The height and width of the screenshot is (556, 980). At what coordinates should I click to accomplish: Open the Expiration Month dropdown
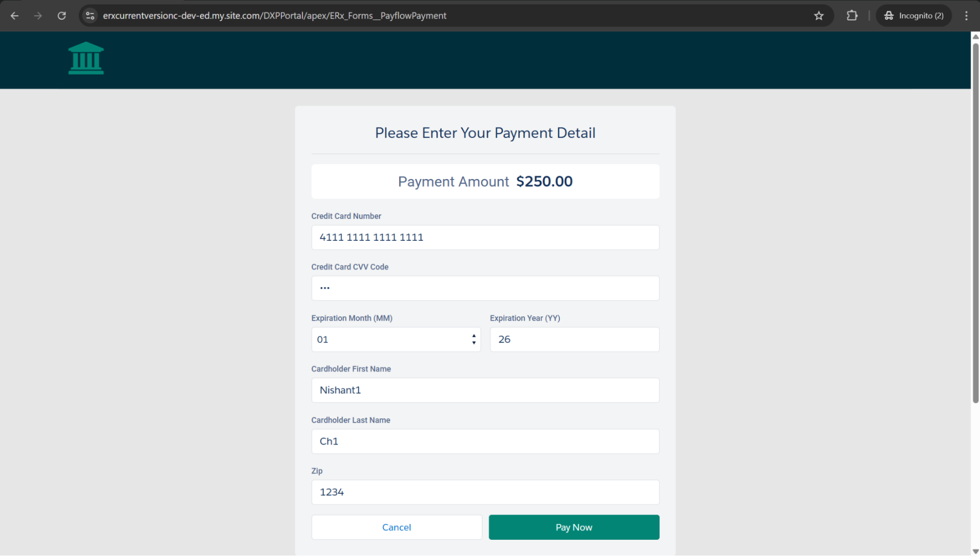click(396, 339)
